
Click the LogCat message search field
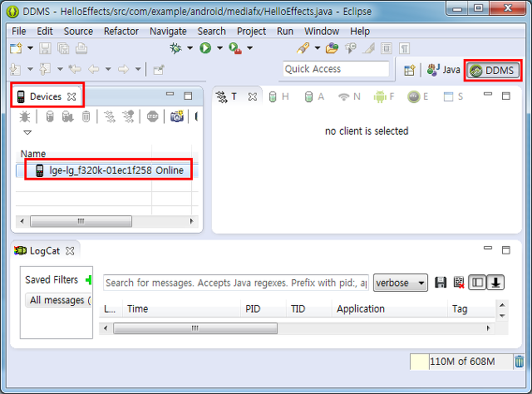pyautogui.click(x=236, y=283)
